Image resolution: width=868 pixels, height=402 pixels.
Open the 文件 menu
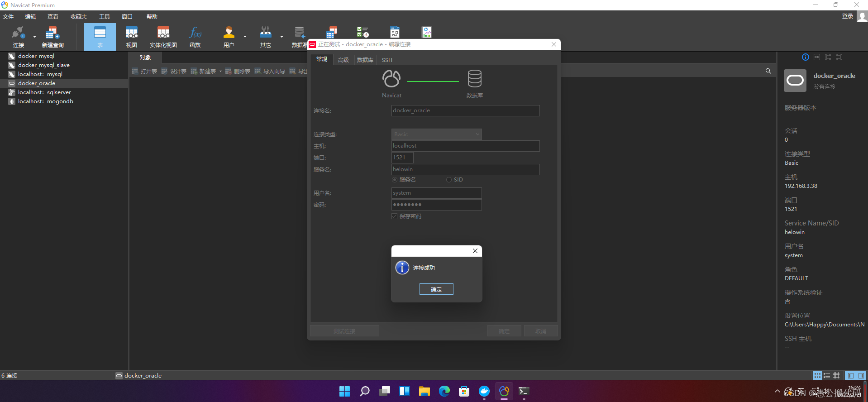click(8, 17)
